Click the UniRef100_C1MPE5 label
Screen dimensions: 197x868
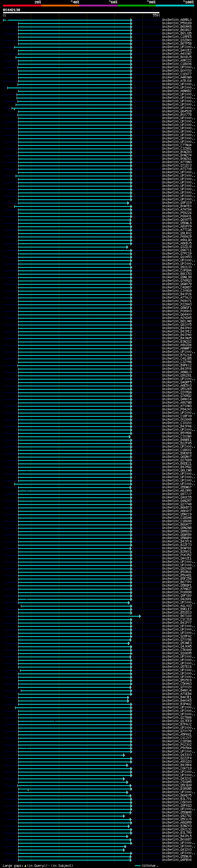[177, 37]
